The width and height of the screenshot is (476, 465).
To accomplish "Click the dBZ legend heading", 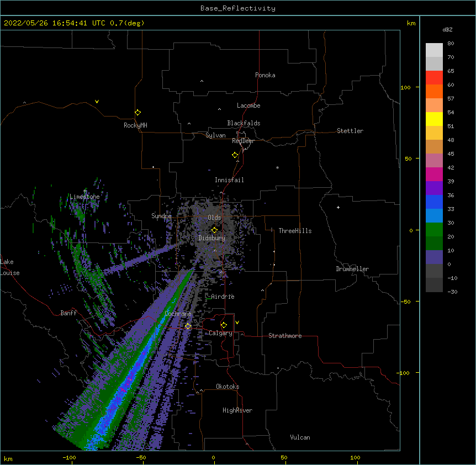I will [x=447, y=29].
